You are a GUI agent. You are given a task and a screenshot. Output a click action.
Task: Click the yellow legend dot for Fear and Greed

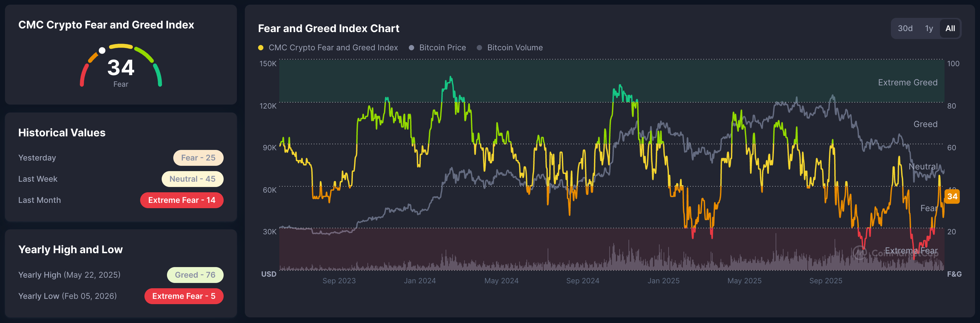click(x=261, y=48)
